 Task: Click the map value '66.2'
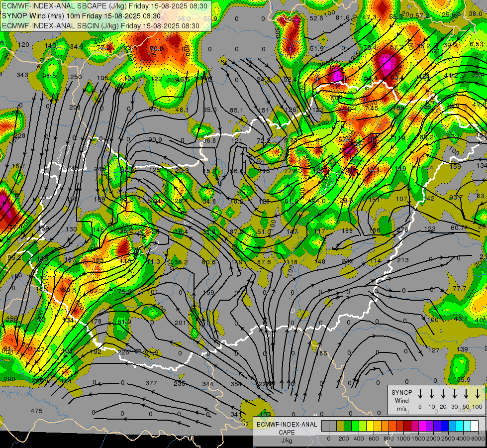point(181,262)
